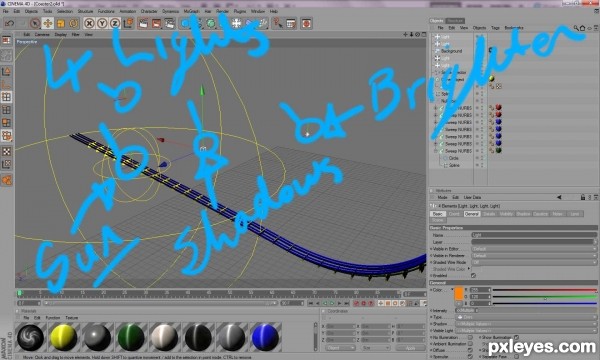Toggle the Specular checkbox
Viewport: 600px width, 360px height.
click(470, 357)
